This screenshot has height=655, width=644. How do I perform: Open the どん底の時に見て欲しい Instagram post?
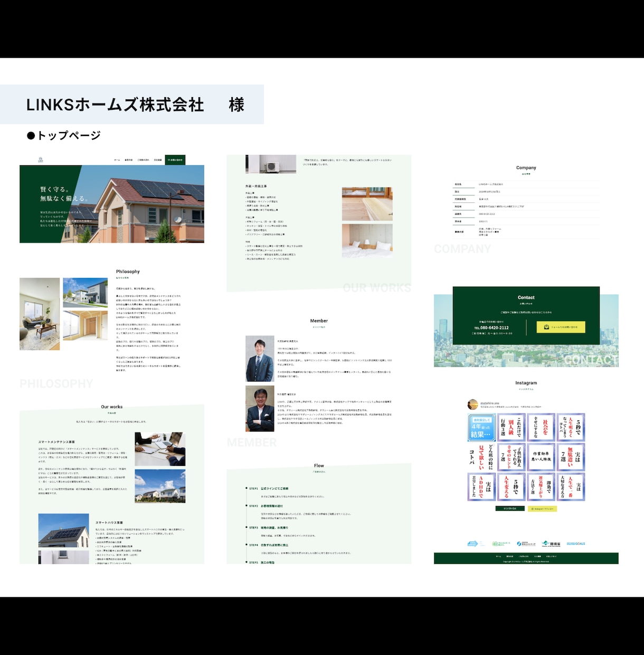click(482, 457)
